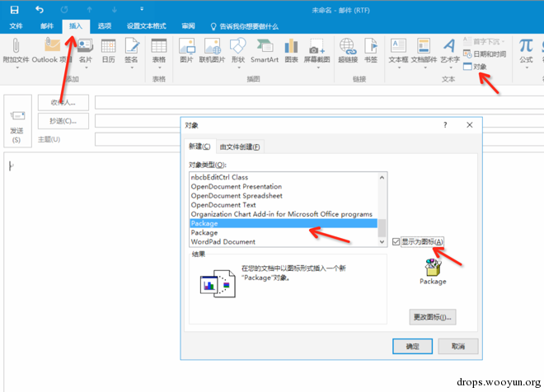
Task: Expand the quick access toolbar customize arrow
Action: (142, 9)
